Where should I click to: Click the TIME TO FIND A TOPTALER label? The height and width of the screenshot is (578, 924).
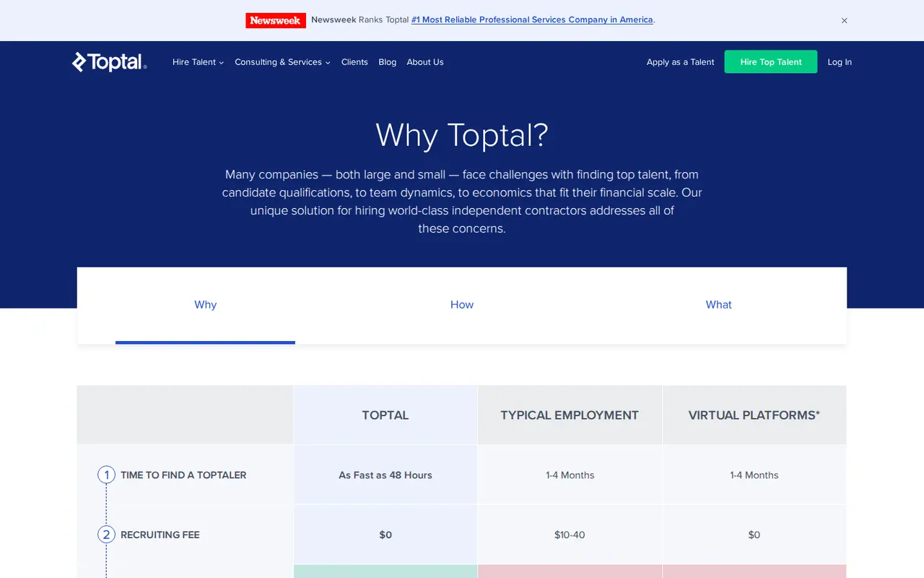point(183,475)
